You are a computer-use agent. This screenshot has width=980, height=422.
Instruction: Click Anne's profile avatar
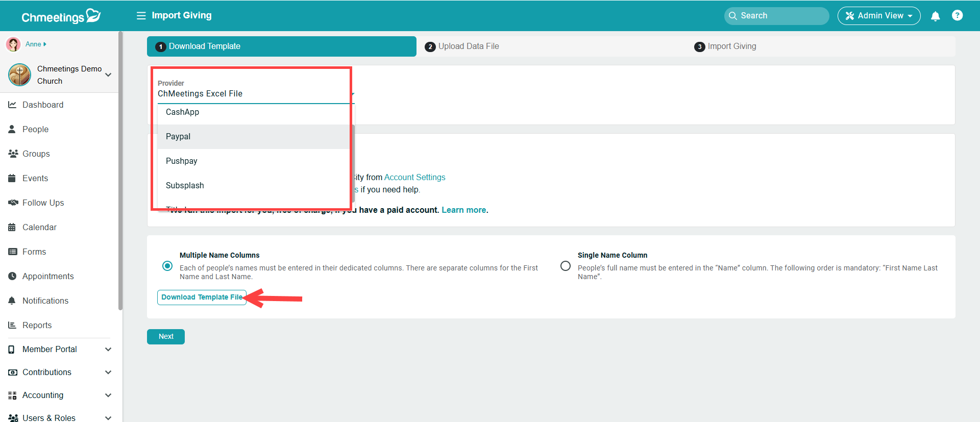point(13,44)
